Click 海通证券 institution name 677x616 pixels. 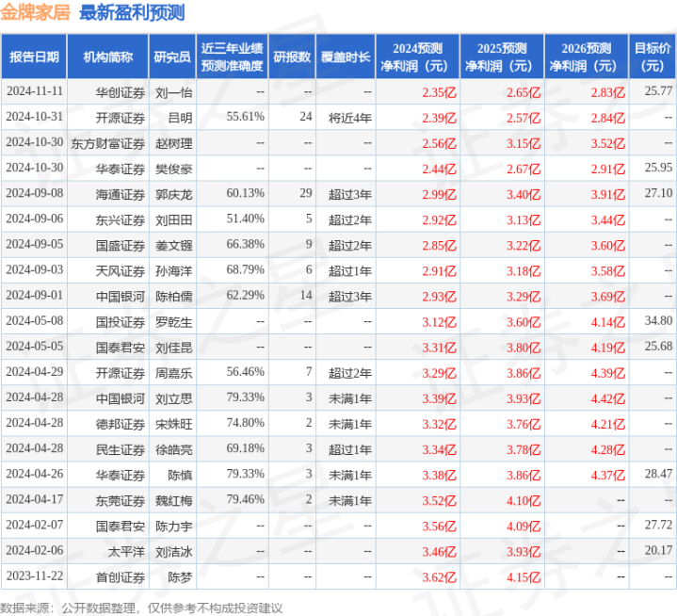click(x=120, y=194)
